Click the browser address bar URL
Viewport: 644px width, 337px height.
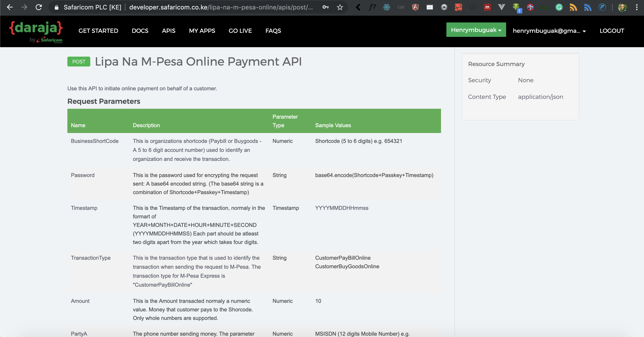pos(221,7)
